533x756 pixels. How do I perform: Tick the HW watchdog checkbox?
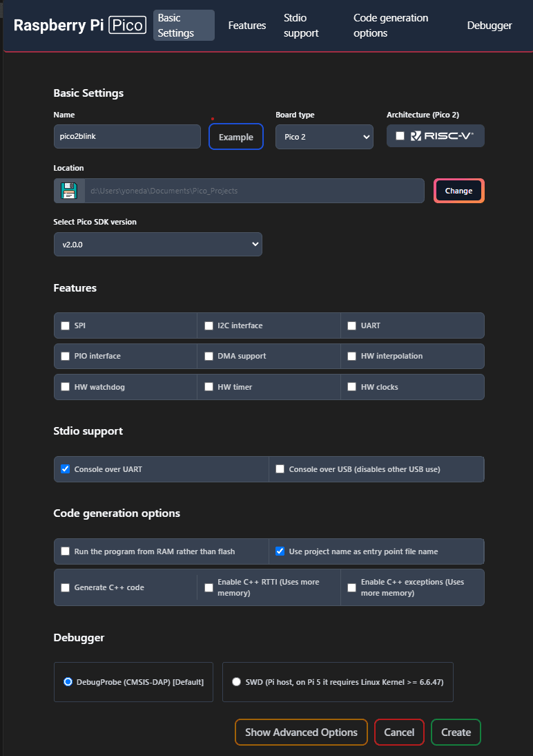pyautogui.click(x=65, y=387)
